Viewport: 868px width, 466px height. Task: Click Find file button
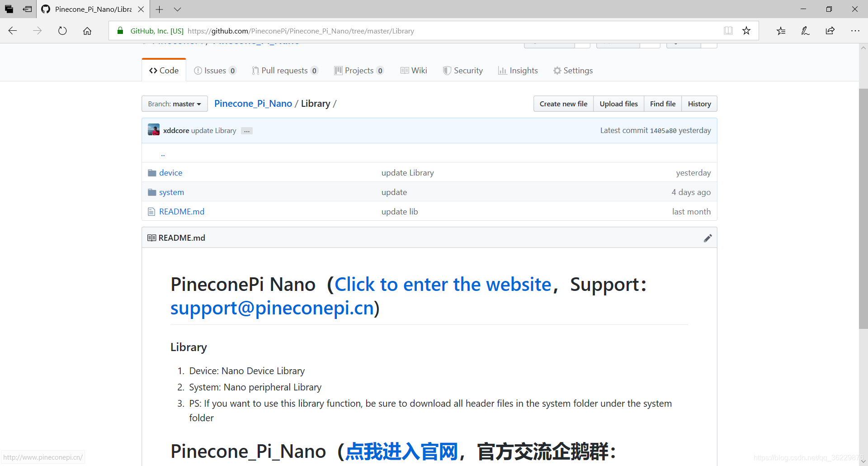click(663, 104)
